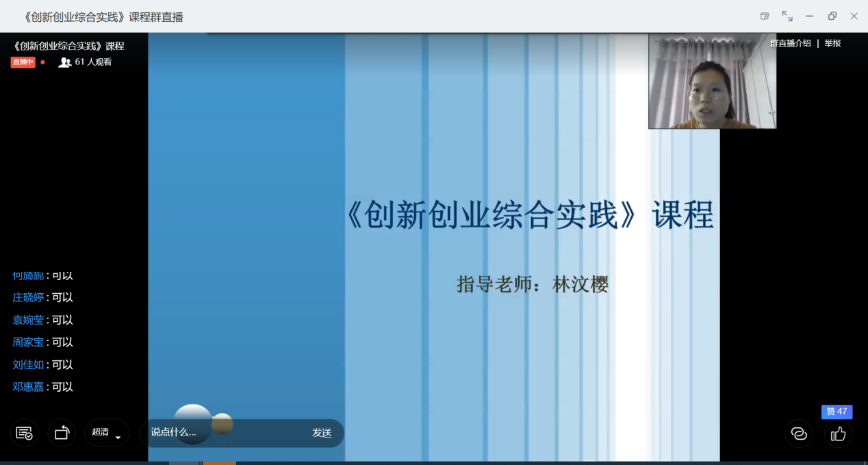Open the sign-in checklist icon
This screenshot has height=465, width=868.
point(24,433)
